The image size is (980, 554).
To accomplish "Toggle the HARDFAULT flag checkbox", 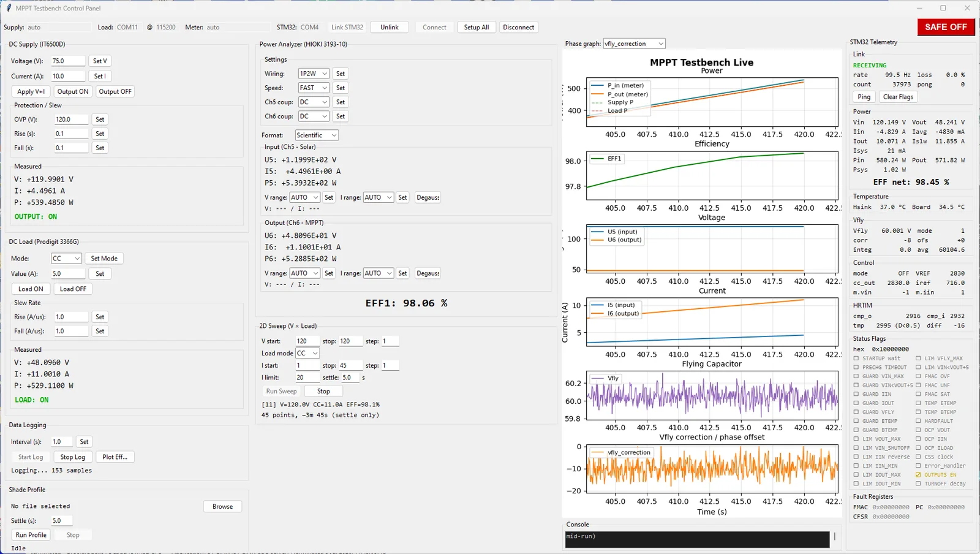I will click(x=918, y=421).
